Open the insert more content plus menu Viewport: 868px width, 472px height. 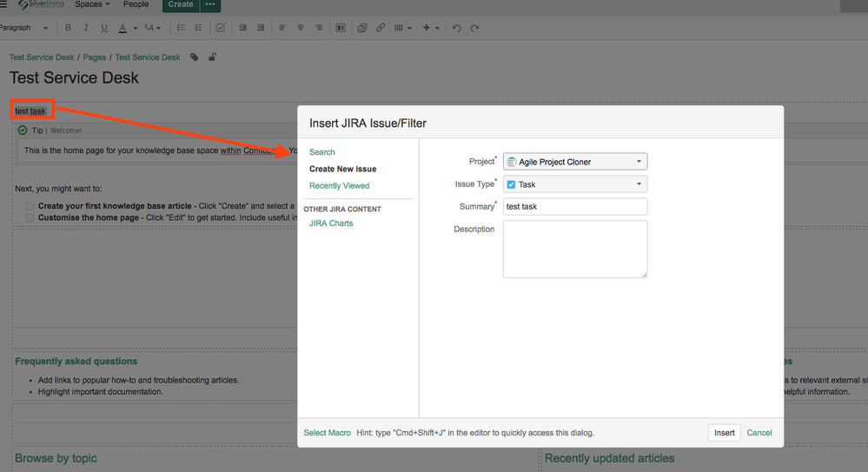coord(431,28)
